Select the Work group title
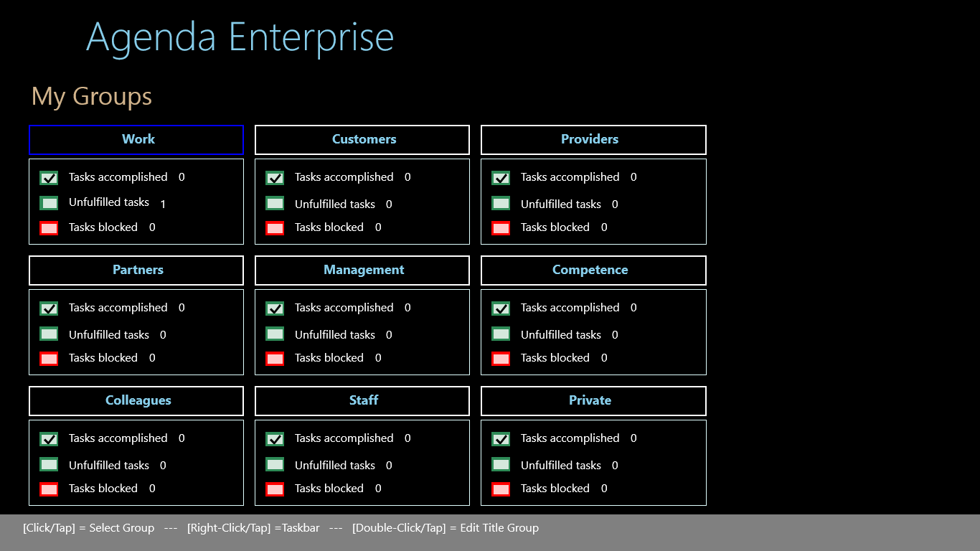The width and height of the screenshot is (980, 551). [136, 140]
